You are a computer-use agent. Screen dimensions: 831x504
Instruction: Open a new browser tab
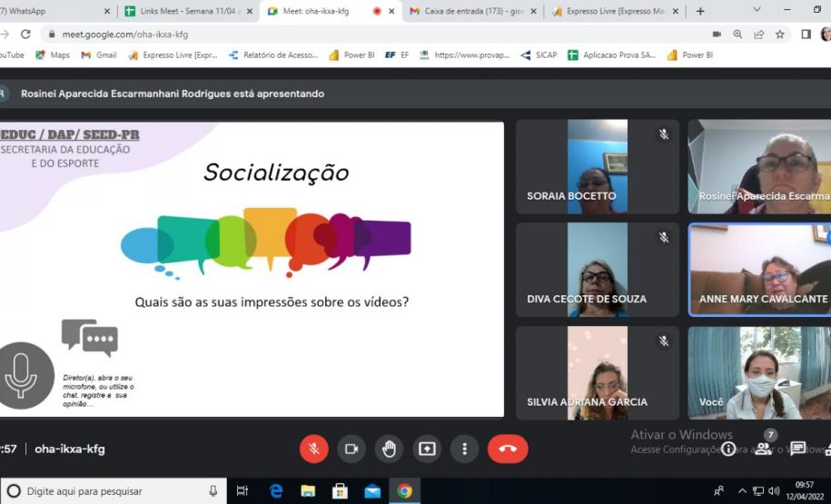tap(700, 11)
